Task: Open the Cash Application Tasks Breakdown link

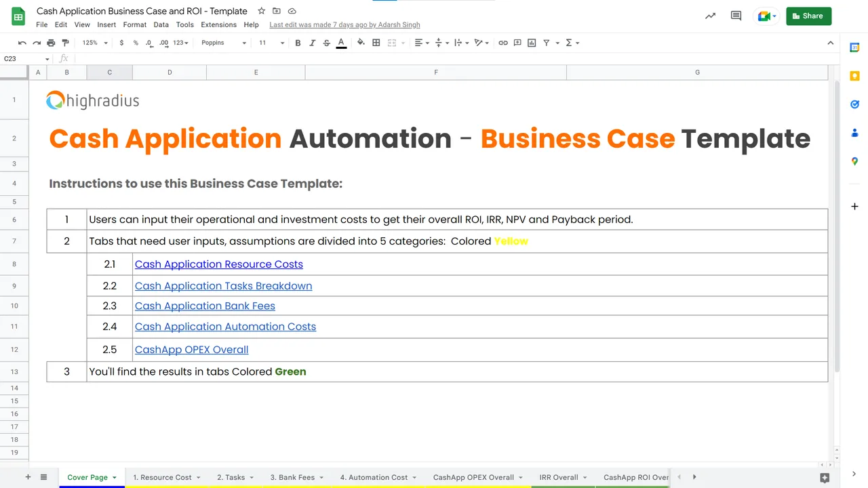Action: tap(224, 286)
